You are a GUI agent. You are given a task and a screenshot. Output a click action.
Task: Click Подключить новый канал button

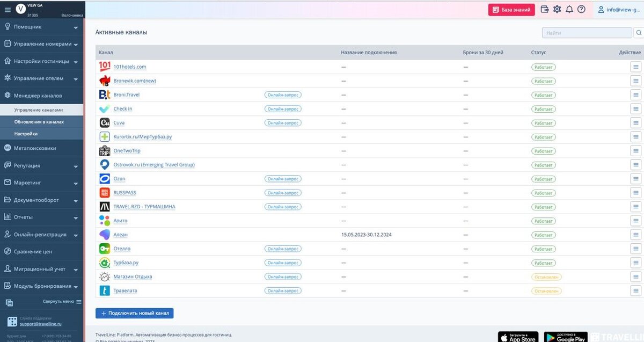[134, 313]
